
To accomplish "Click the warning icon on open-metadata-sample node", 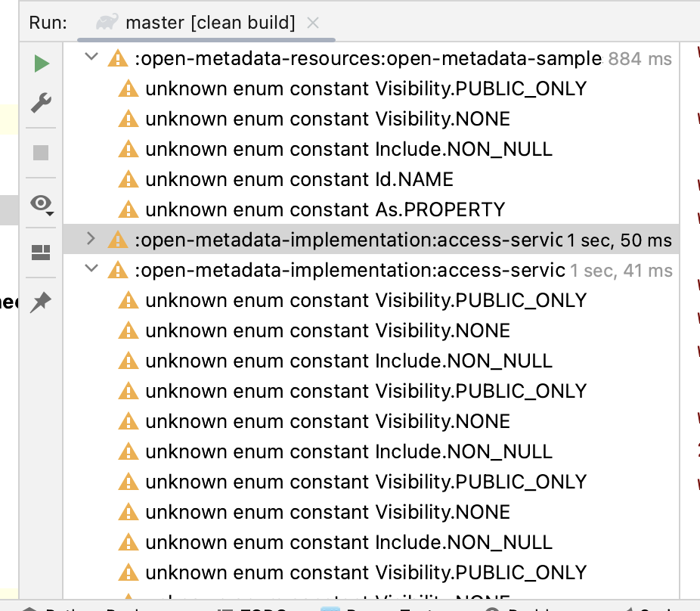I will point(118,57).
